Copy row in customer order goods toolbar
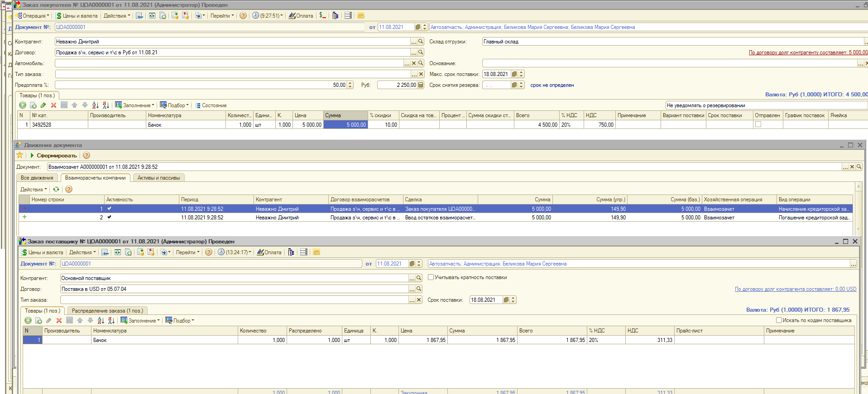Image resolution: width=868 pixels, height=394 pixels. pyautogui.click(x=33, y=105)
